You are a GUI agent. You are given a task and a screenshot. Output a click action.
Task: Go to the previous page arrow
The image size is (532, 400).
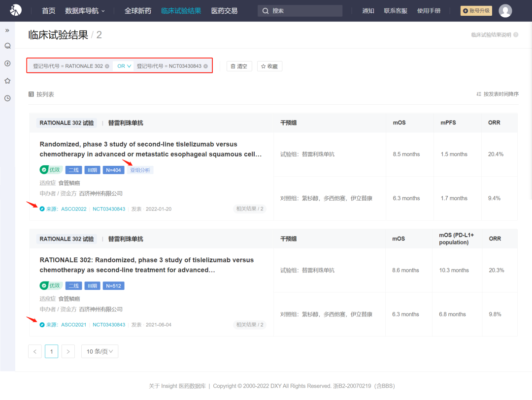35,351
